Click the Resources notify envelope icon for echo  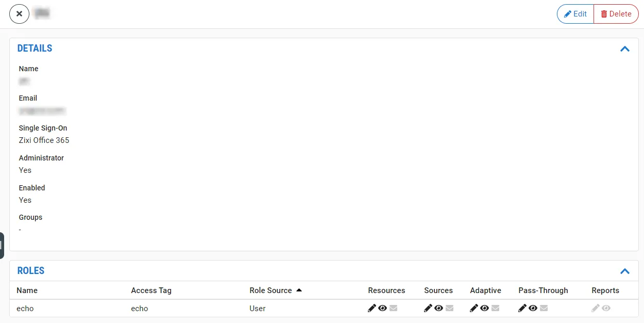(394, 308)
